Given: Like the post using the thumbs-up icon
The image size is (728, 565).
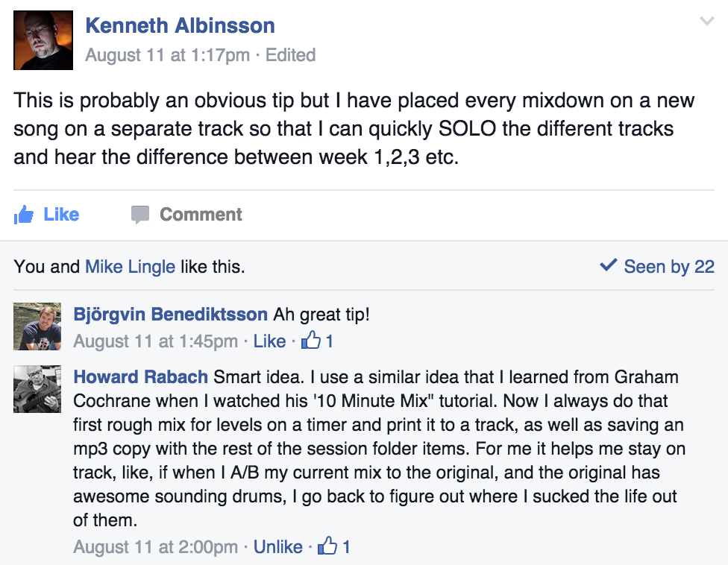Looking at the screenshot, I should coord(23,215).
